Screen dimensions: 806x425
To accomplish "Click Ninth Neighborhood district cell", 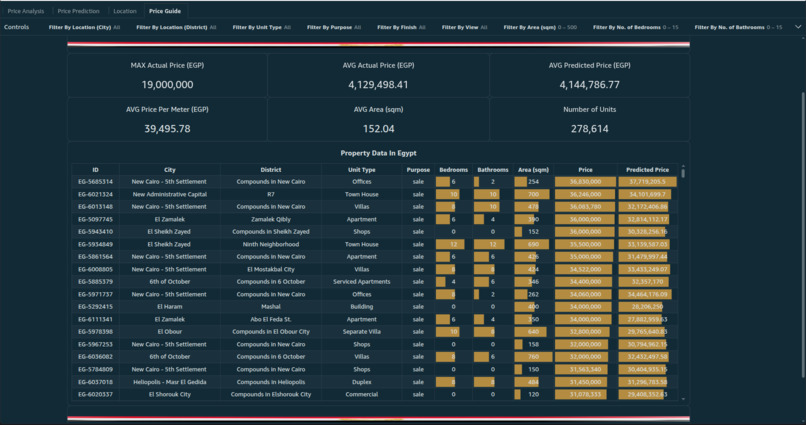I will pos(271,244).
